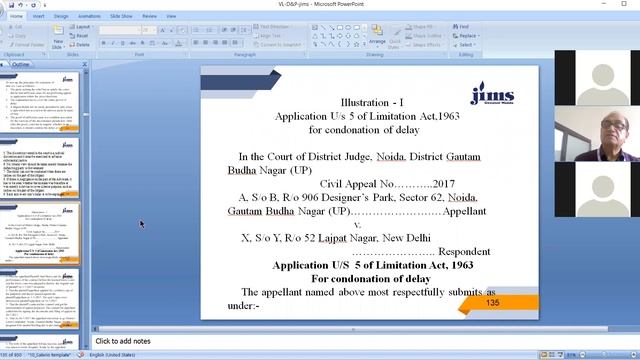Click the Grow Font icon
The image size is (640, 360).
tap(162, 30)
